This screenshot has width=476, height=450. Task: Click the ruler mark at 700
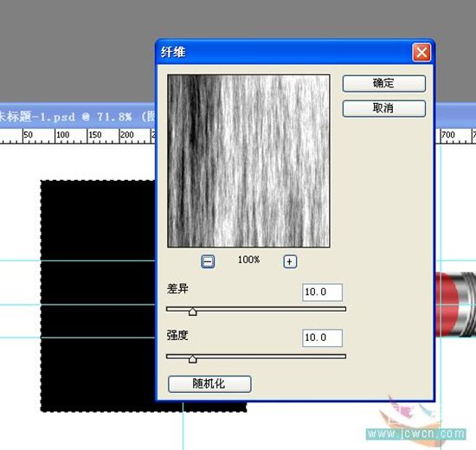click(x=448, y=135)
